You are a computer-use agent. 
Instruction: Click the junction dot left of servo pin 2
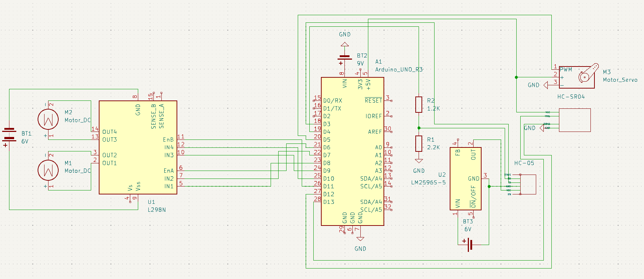click(516, 77)
